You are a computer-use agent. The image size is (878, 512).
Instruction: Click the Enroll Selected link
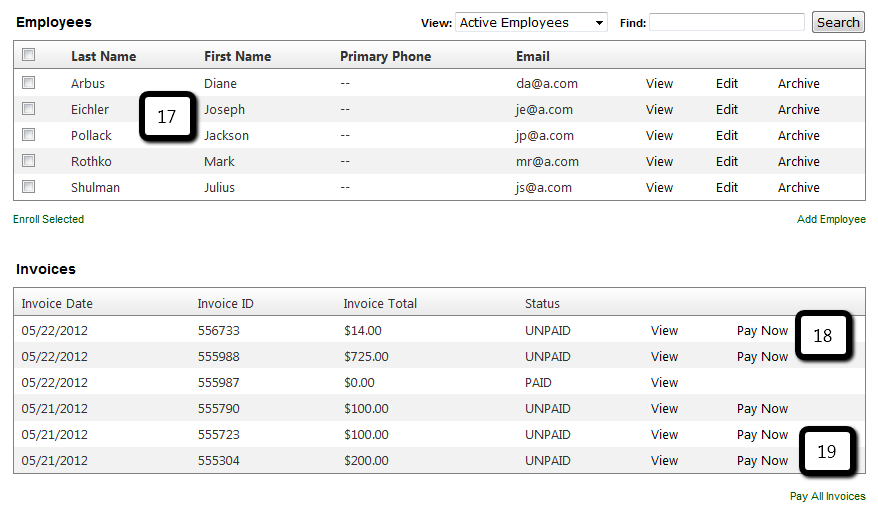48,219
